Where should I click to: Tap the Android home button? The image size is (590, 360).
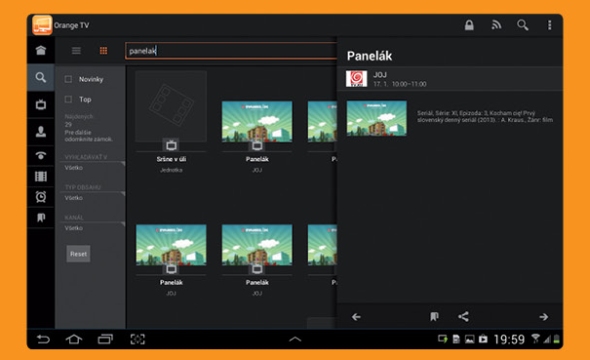tap(74, 339)
